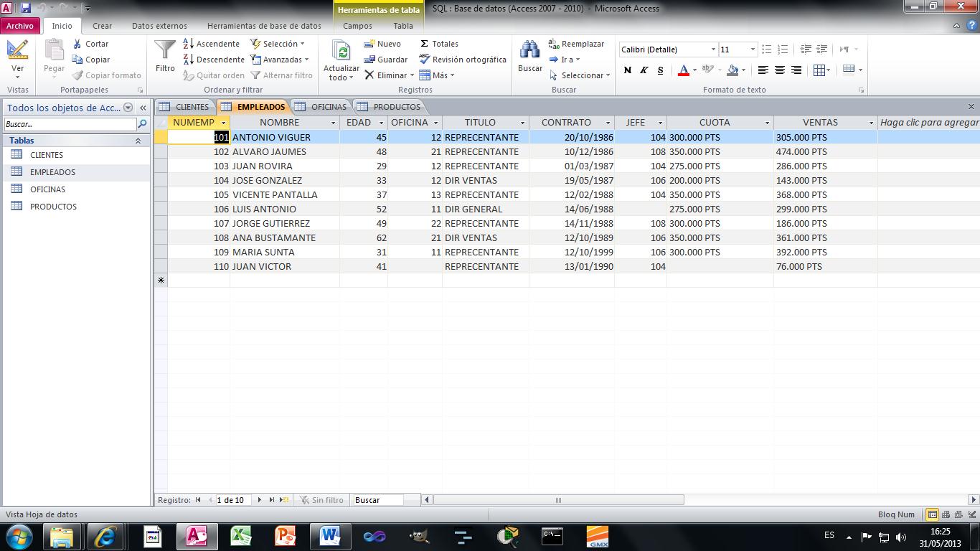Screen dimensions: 980x551
Task: Open the NOMBRE column filter arrow
Action: [333, 123]
